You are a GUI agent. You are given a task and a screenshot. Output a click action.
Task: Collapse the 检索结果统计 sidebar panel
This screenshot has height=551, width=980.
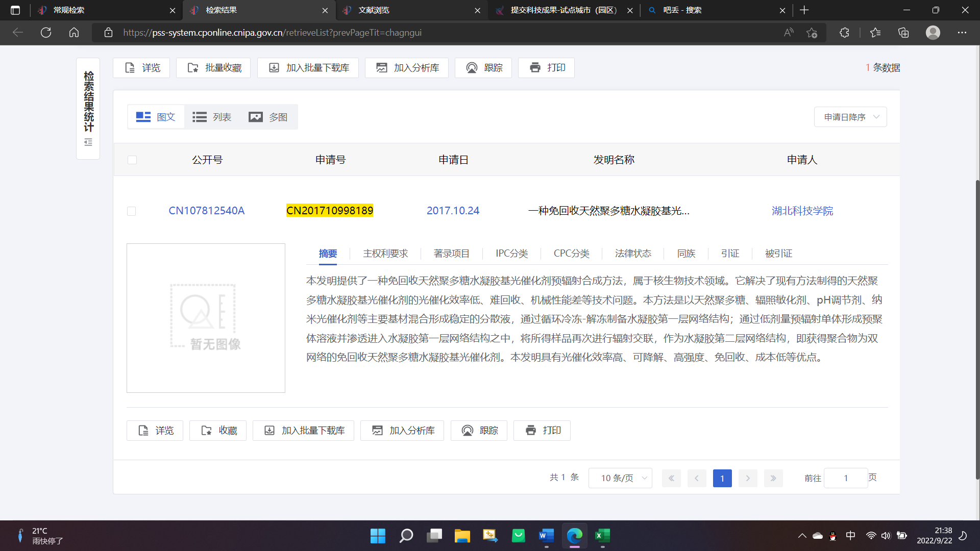[88, 142]
